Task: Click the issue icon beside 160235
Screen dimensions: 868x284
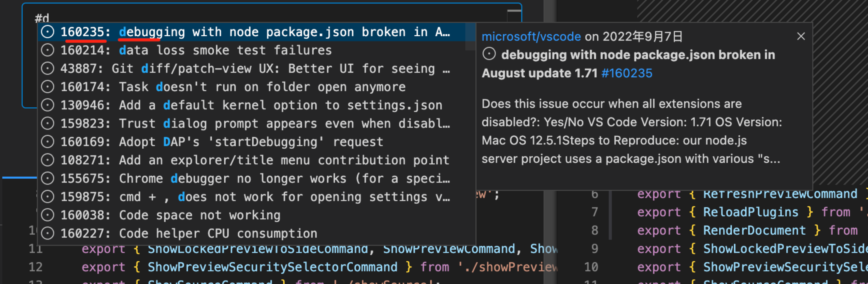Action: [47, 32]
